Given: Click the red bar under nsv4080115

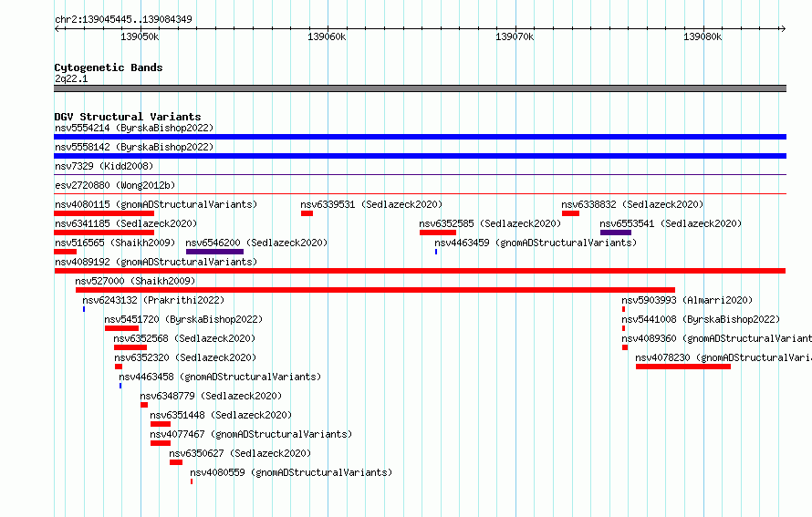Looking at the screenshot, I should (x=104, y=213).
